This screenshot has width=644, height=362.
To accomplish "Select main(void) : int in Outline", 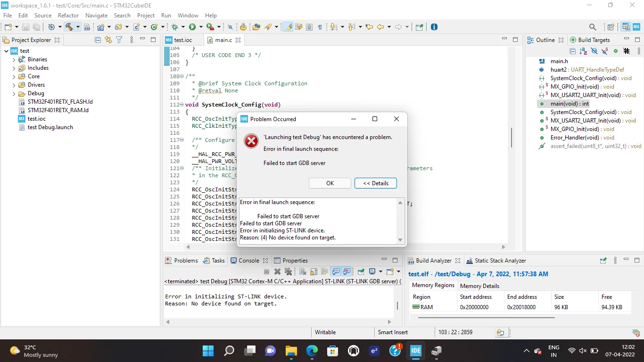I will [570, 104].
